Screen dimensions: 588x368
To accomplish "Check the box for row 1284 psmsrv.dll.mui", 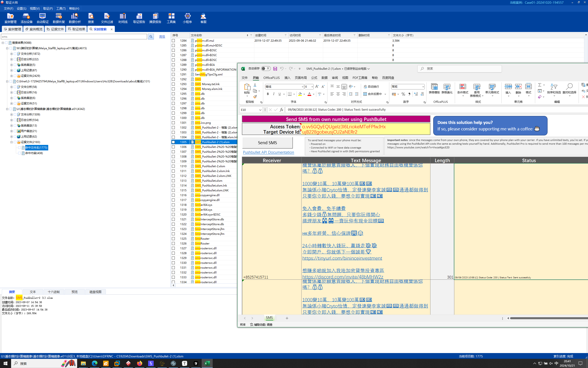I will 173,41.
